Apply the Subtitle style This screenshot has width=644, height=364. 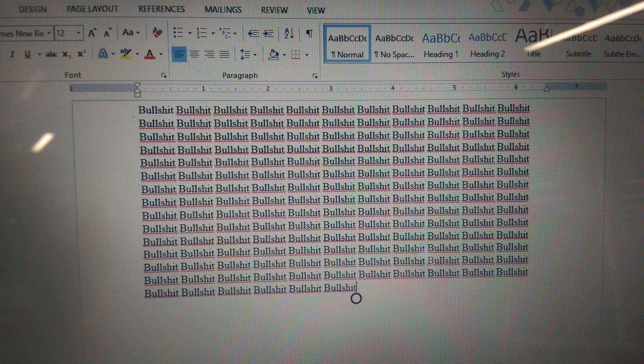coord(579,45)
